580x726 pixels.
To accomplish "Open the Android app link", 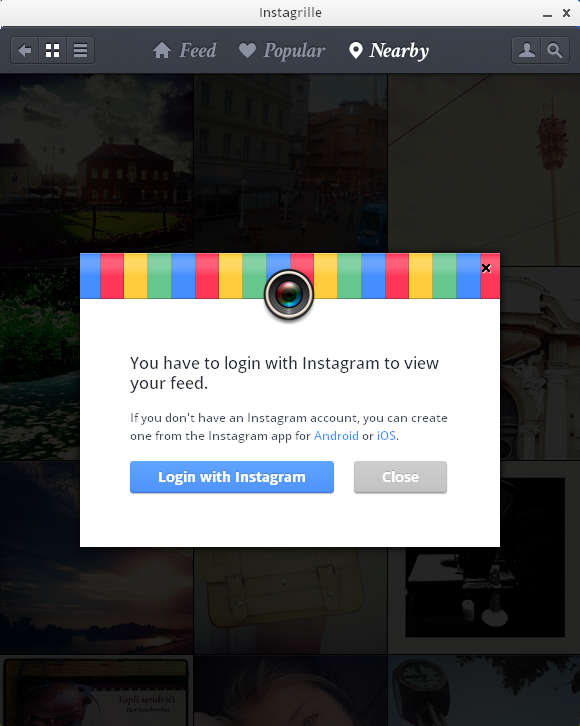I will point(336,436).
